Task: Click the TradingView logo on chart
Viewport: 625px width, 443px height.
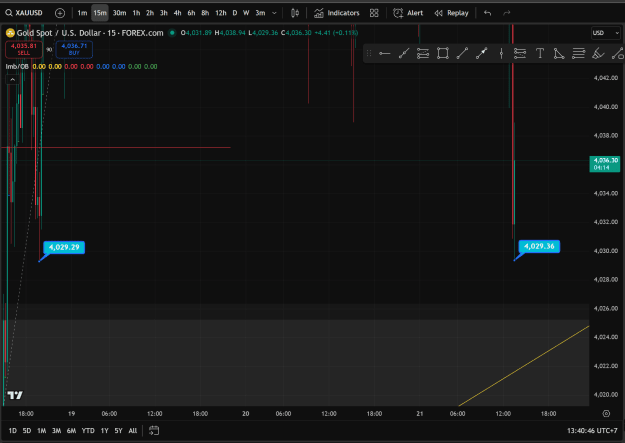Action: [x=15, y=395]
